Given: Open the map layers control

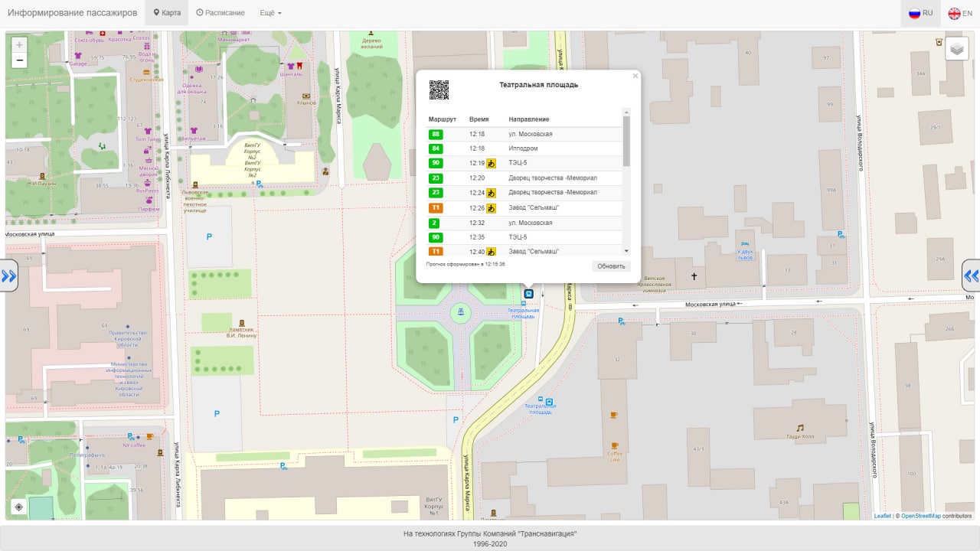Looking at the screenshot, I should [956, 49].
